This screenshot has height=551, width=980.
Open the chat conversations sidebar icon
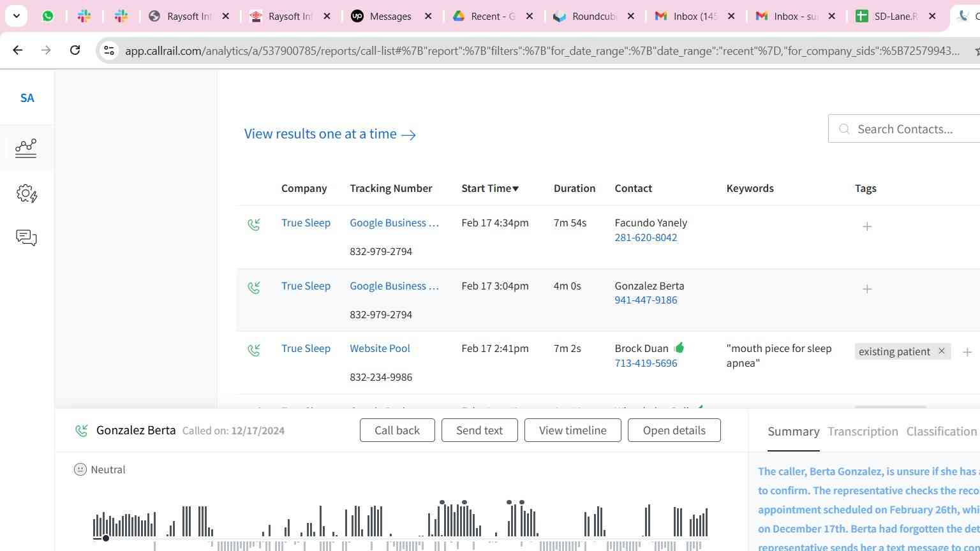(26, 238)
